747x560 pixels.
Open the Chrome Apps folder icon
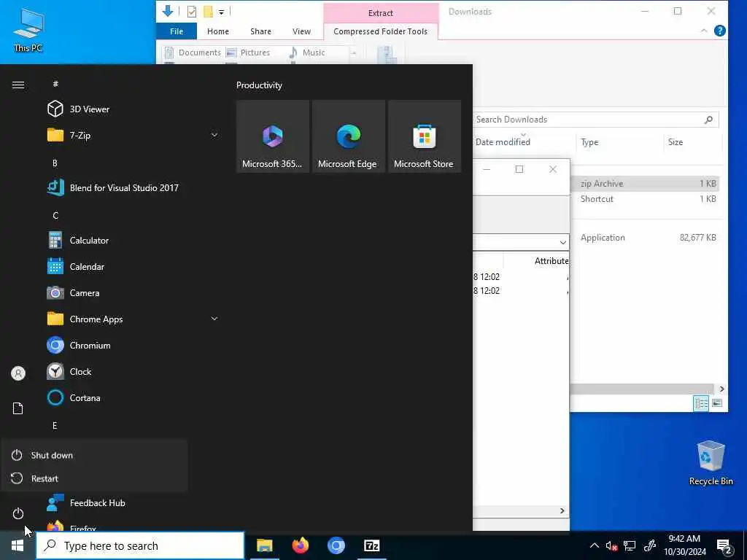55,319
